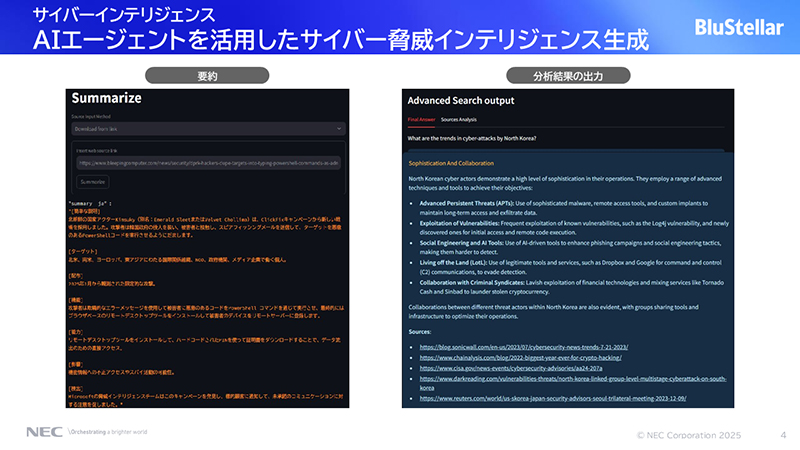Click the NEC logo in footer

coord(42,432)
